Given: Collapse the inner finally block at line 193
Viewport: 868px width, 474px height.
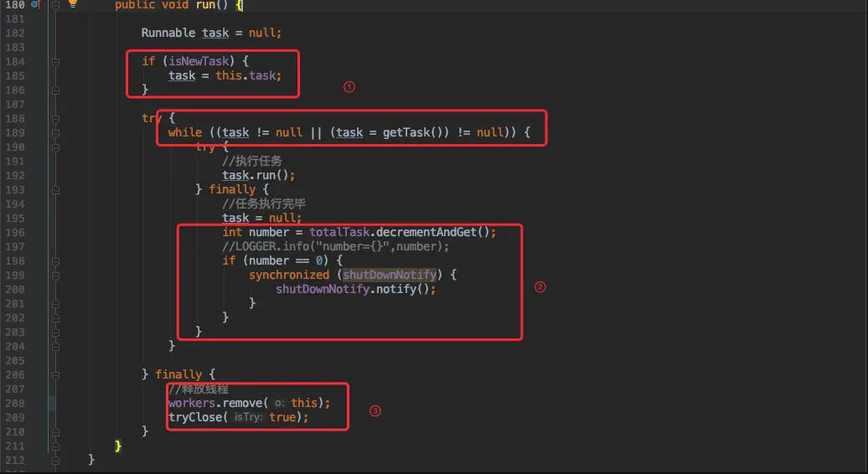Looking at the screenshot, I should coord(55,190).
